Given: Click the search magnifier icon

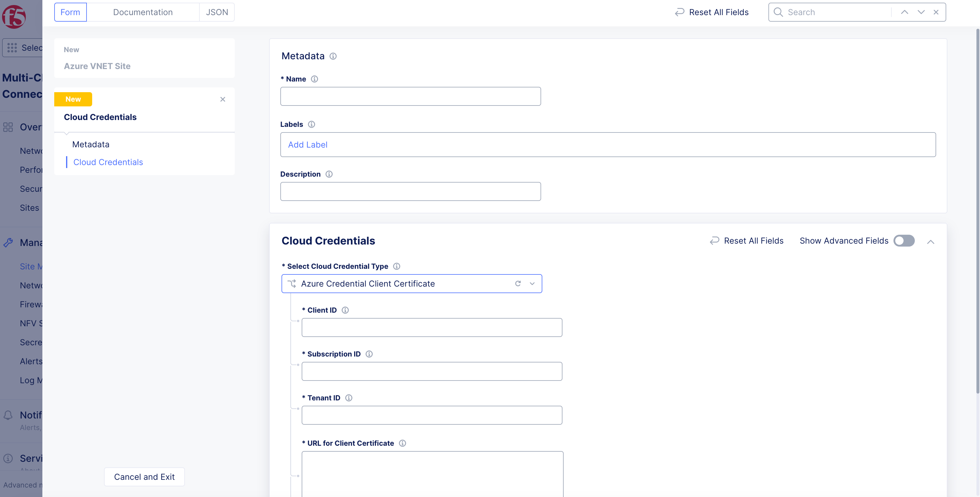Looking at the screenshot, I should (778, 12).
